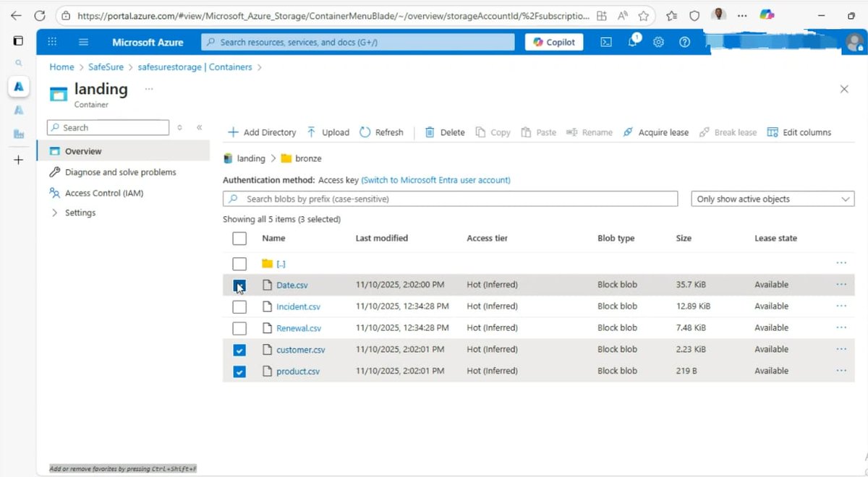Expand the Settings section in left menu

(x=80, y=213)
